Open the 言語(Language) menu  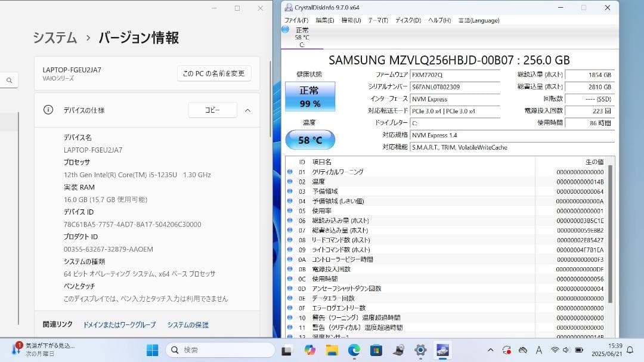(478, 20)
